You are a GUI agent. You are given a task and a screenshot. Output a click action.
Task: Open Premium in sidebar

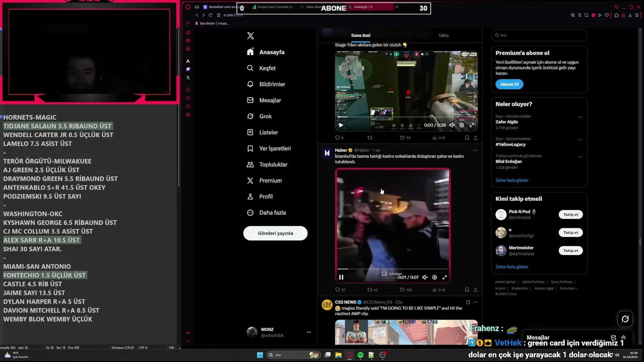(x=264, y=181)
